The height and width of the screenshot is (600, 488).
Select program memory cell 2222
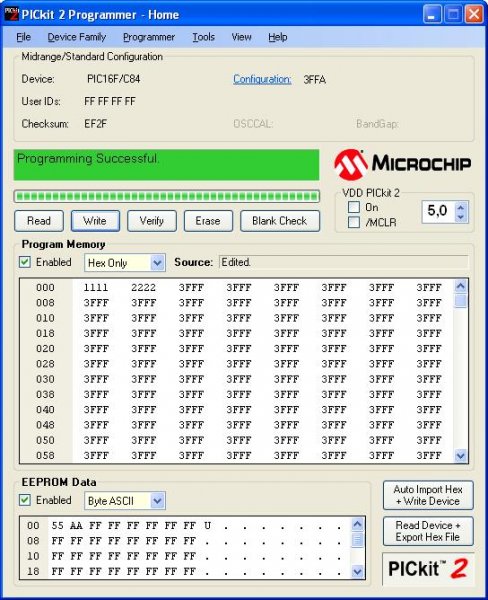pos(144,287)
